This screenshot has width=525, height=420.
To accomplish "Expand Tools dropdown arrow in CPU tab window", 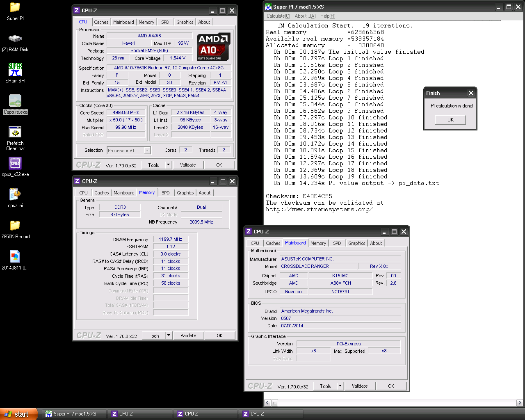I will 168,165.
